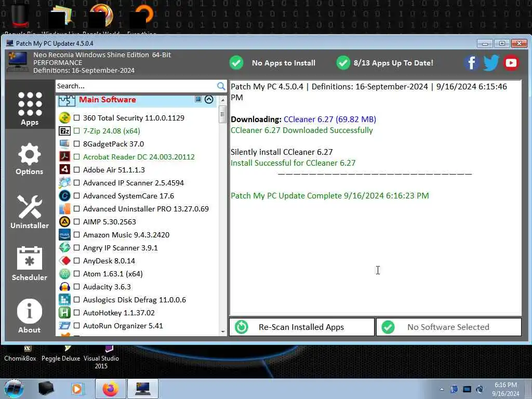Viewport: 532px width, 399px height.
Task: Check the 360 Total Security checkbox
Action: coord(77,118)
